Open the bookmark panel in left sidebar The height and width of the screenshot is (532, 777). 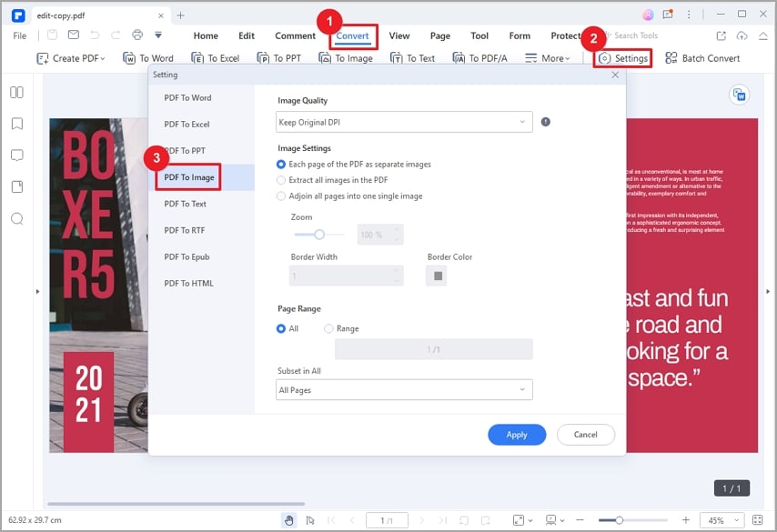click(17, 124)
